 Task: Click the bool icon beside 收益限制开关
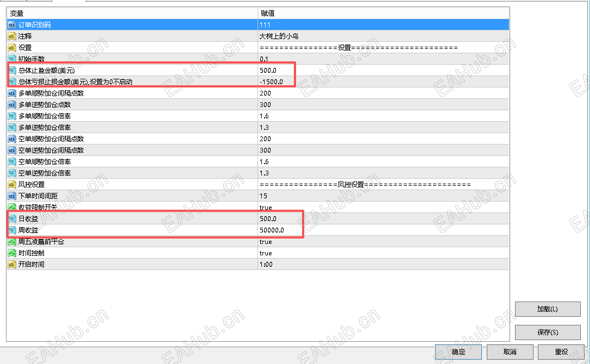point(11,208)
